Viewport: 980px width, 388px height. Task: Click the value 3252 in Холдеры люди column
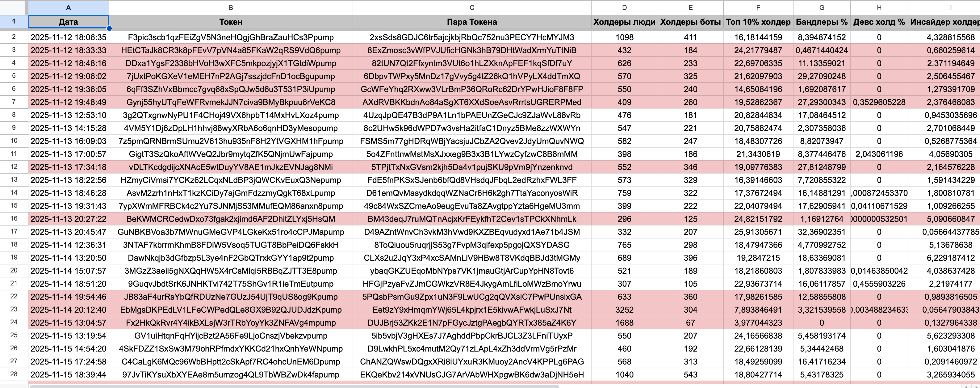(624, 310)
